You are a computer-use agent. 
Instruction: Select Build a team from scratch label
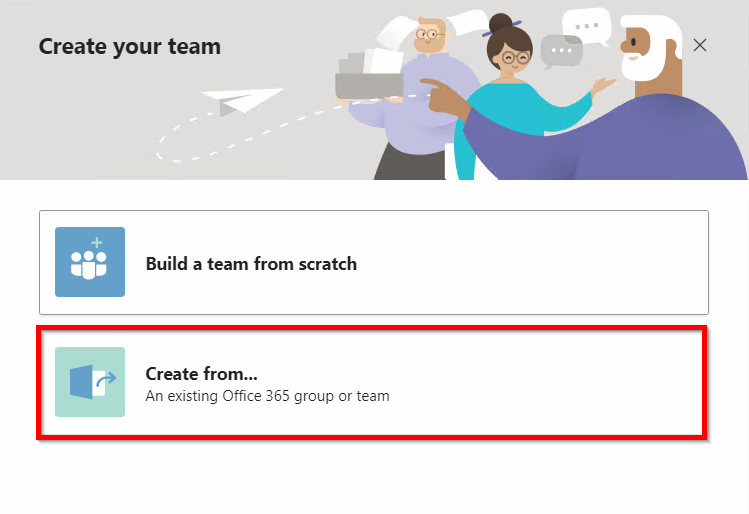pos(251,264)
